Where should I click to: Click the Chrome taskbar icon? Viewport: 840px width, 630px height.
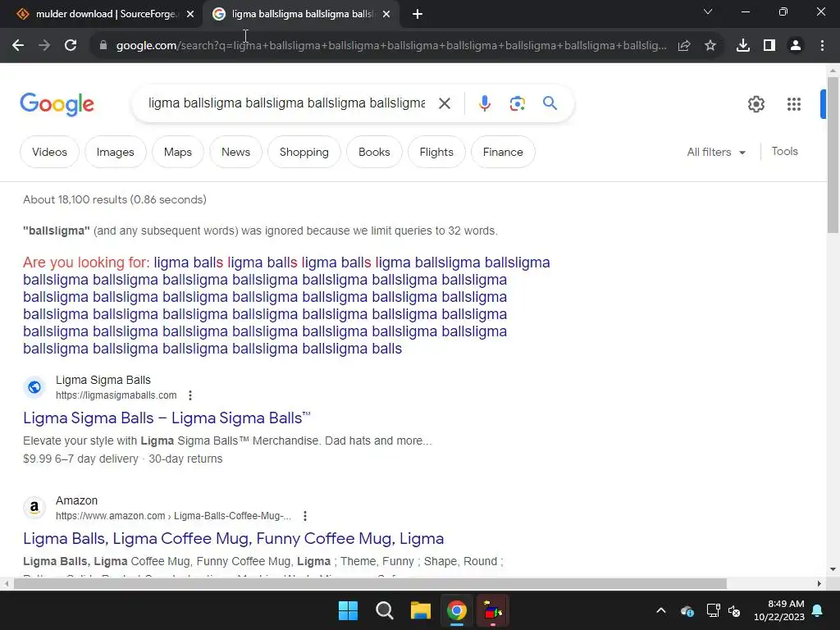(457, 610)
